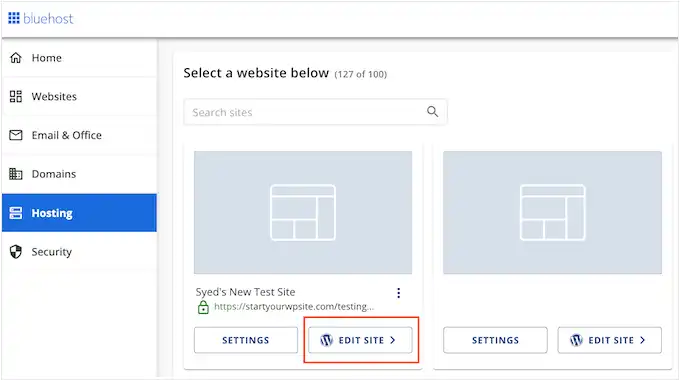
Task: Click the second site's preview thumbnail
Action: coord(552,213)
